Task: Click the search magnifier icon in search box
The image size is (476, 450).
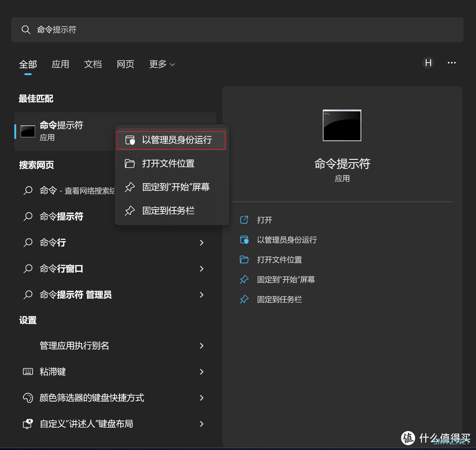Action: (26, 30)
